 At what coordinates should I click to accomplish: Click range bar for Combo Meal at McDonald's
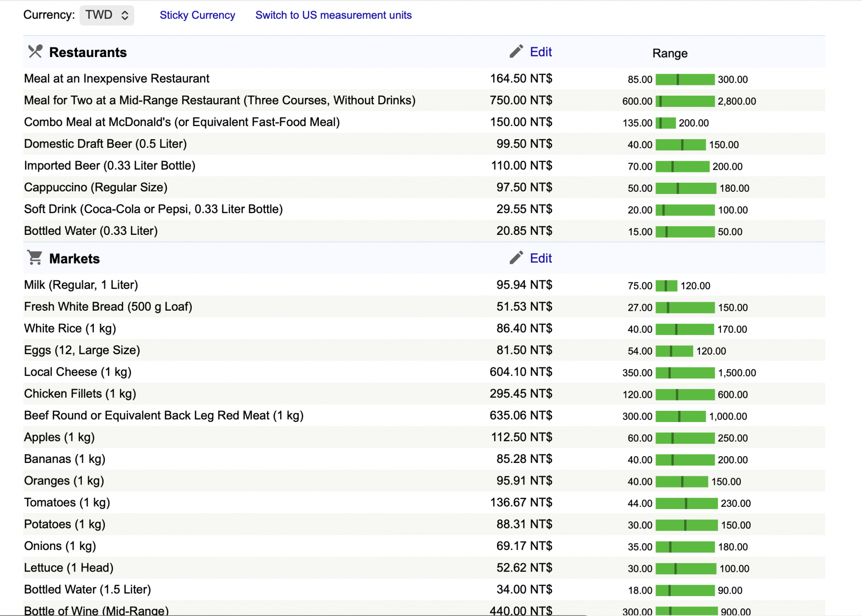(x=665, y=123)
